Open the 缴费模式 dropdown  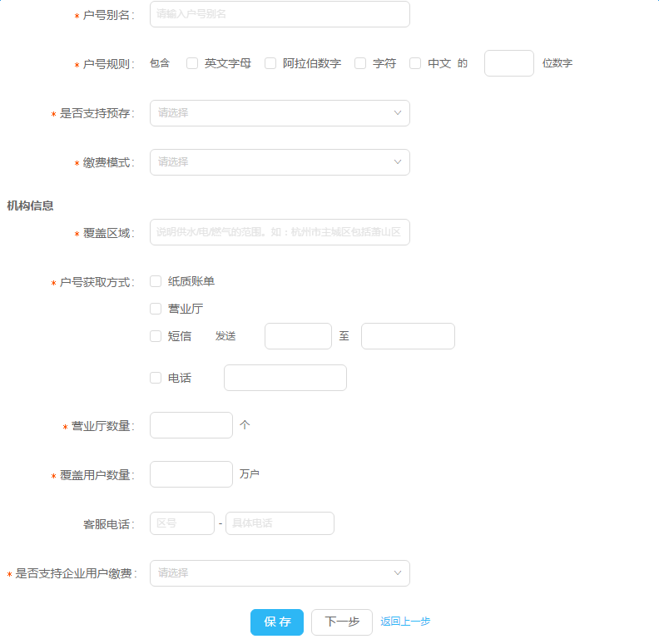(280, 162)
